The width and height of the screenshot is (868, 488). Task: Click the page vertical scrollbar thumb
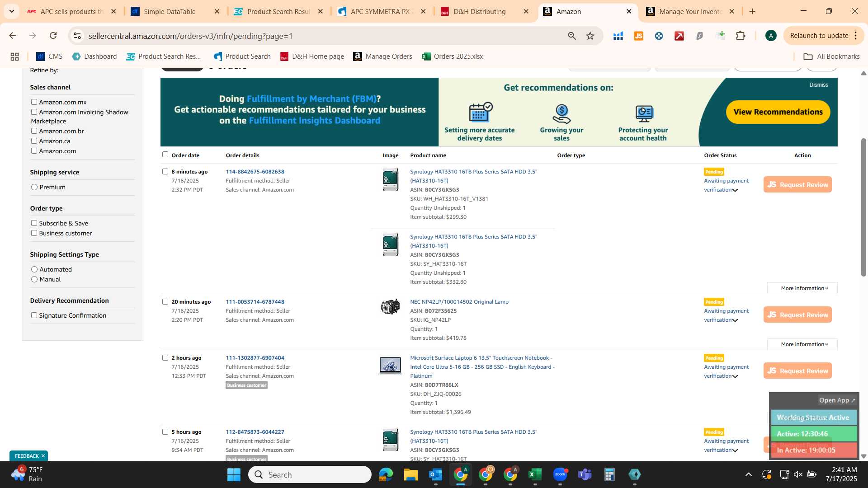click(x=863, y=207)
